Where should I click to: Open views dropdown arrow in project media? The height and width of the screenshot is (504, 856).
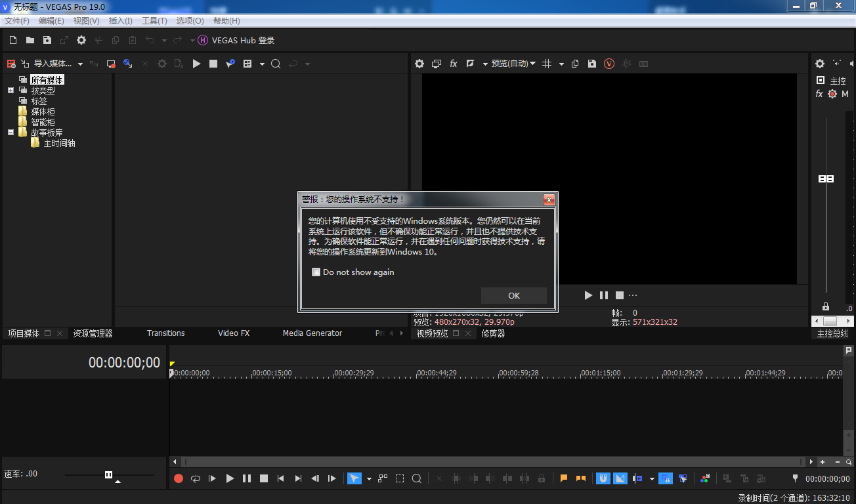click(x=262, y=64)
